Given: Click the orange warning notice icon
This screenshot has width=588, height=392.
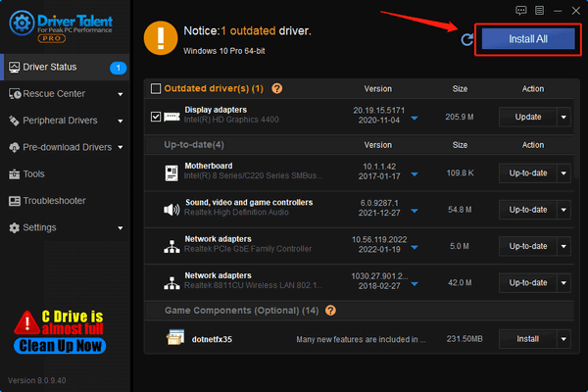Looking at the screenshot, I should click(161, 38).
